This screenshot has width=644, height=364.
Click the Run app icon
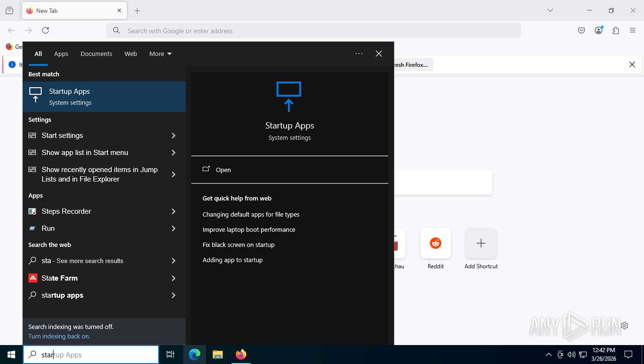[32, 228]
